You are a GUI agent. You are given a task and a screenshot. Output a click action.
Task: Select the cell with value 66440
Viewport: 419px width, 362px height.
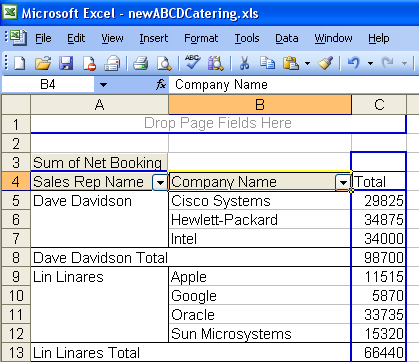[x=379, y=352]
